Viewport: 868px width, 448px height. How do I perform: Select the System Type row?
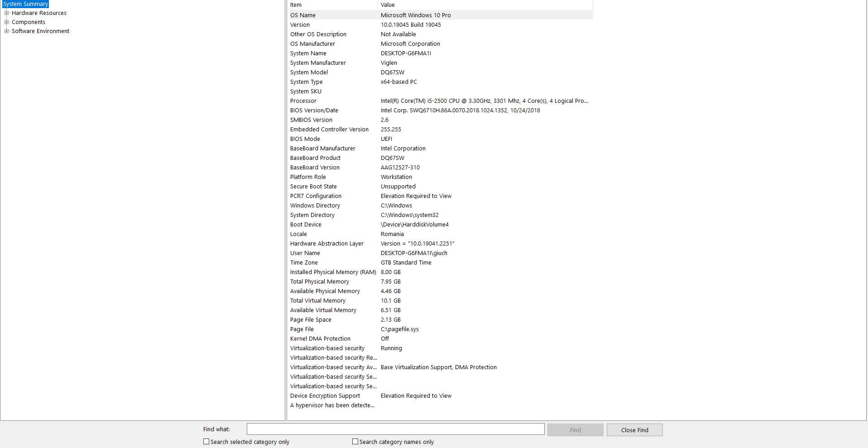tap(441, 82)
